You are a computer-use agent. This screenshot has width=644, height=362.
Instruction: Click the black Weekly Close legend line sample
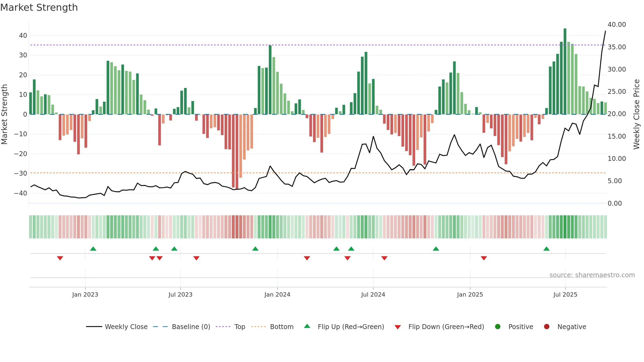pyautogui.click(x=94, y=327)
